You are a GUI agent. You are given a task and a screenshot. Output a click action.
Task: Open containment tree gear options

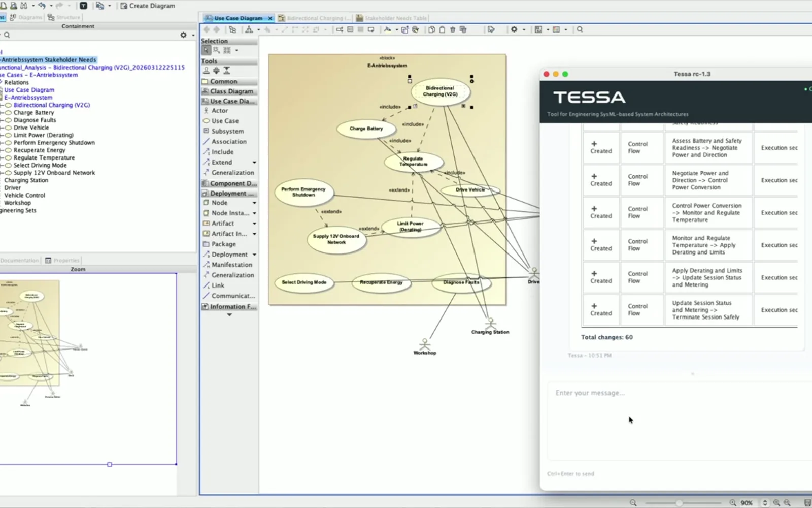tap(184, 35)
